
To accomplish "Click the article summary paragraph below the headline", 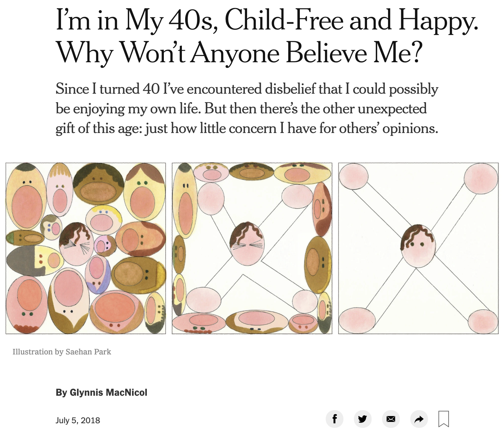I will [246, 109].
